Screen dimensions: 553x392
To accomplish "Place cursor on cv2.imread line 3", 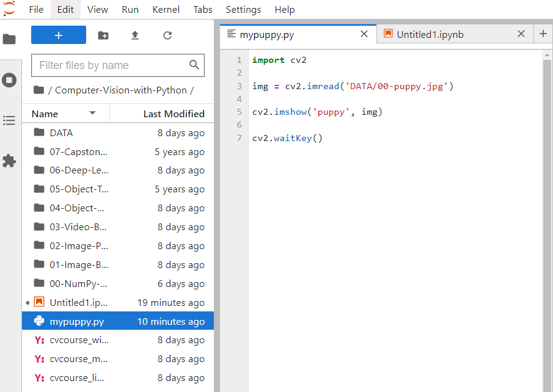I will pyautogui.click(x=353, y=86).
